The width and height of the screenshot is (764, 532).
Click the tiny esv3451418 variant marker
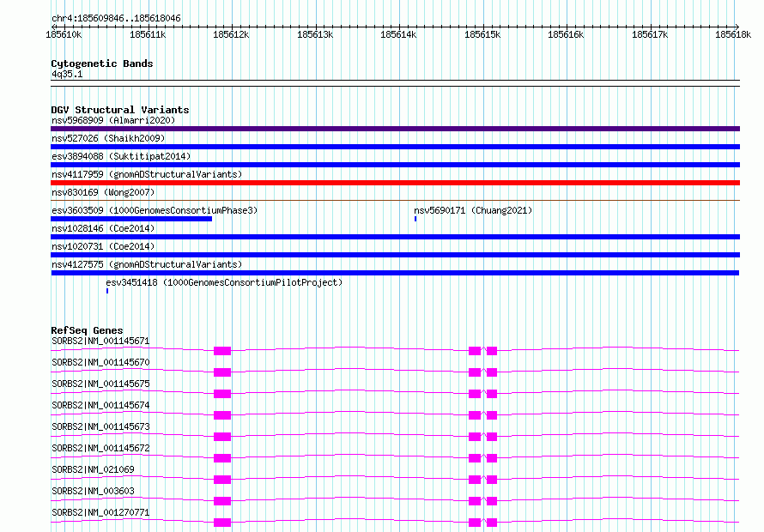tap(107, 291)
